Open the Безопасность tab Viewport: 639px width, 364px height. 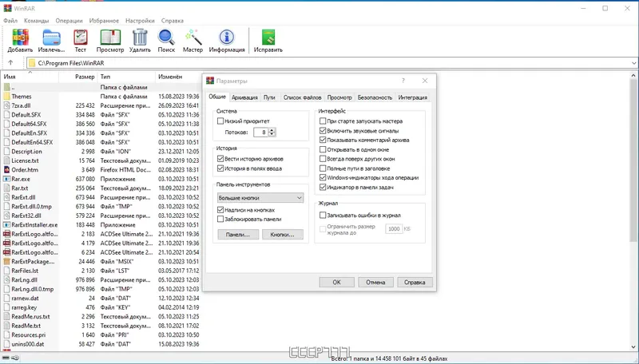click(375, 97)
